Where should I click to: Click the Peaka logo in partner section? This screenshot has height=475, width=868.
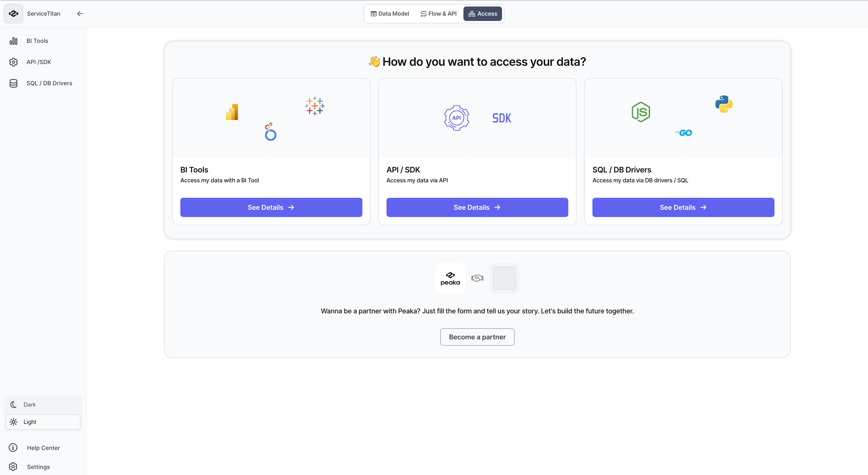coord(450,278)
